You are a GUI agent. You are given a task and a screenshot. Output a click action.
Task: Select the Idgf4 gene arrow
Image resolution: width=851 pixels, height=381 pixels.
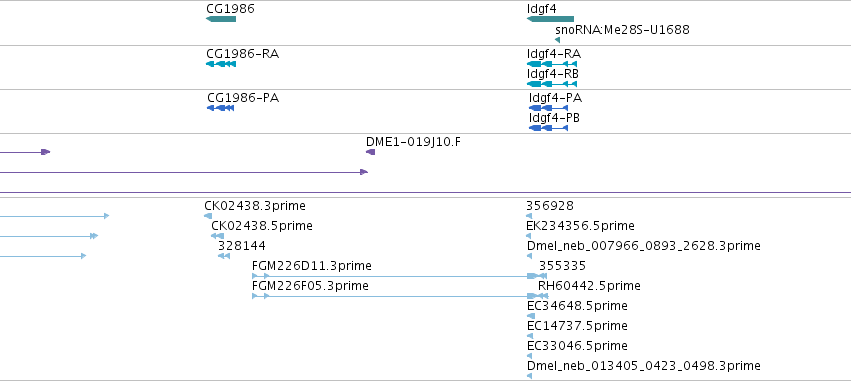pos(550,19)
